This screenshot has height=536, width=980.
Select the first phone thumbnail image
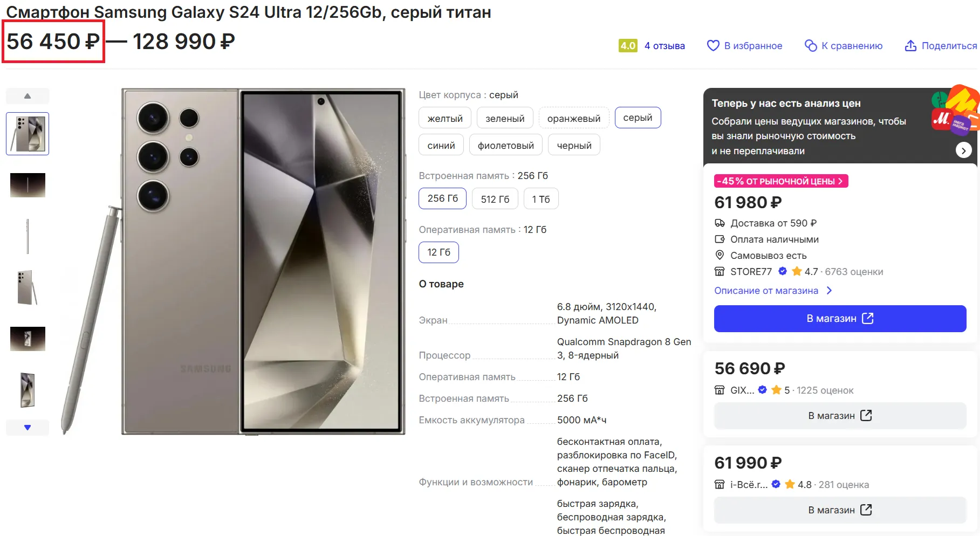click(x=28, y=134)
